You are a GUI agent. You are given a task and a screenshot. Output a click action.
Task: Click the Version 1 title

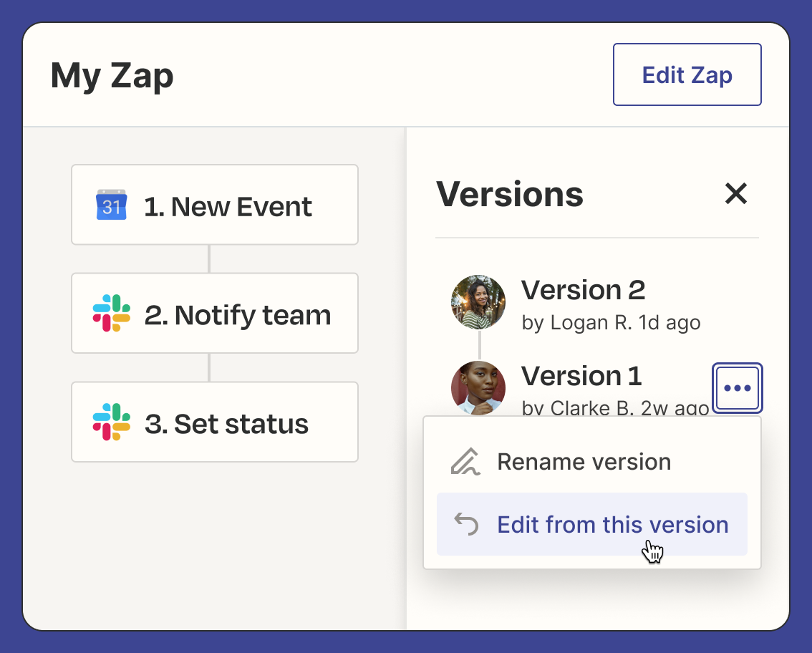coord(581,376)
